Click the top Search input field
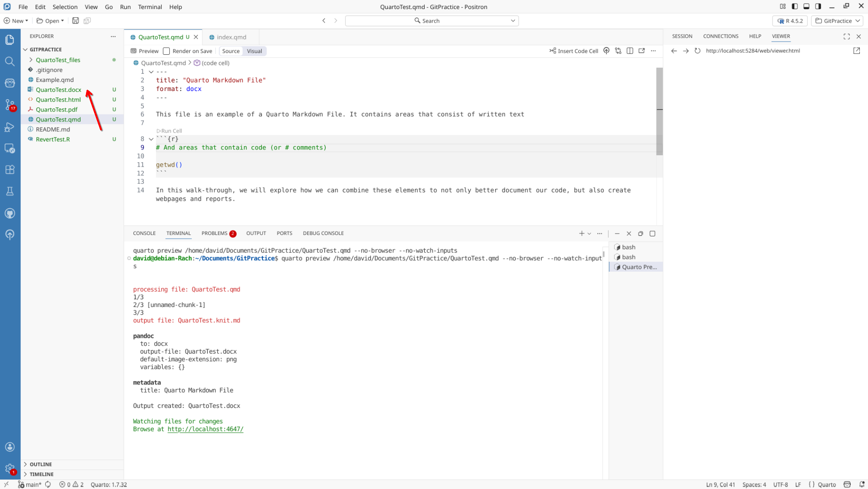 tap(431, 21)
